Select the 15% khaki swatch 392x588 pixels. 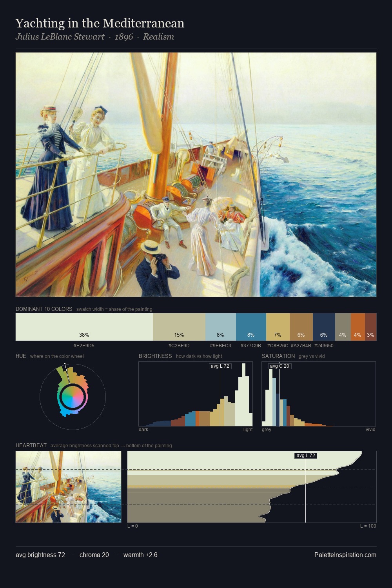click(179, 327)
